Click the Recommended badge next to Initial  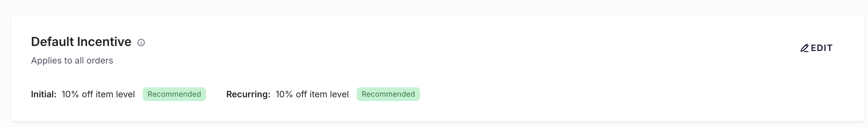[174, 94]
